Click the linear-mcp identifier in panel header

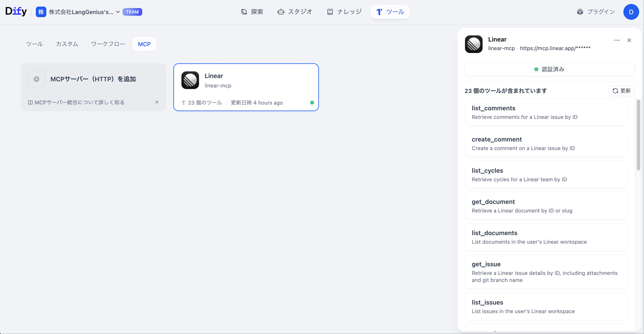coord(501,48)
